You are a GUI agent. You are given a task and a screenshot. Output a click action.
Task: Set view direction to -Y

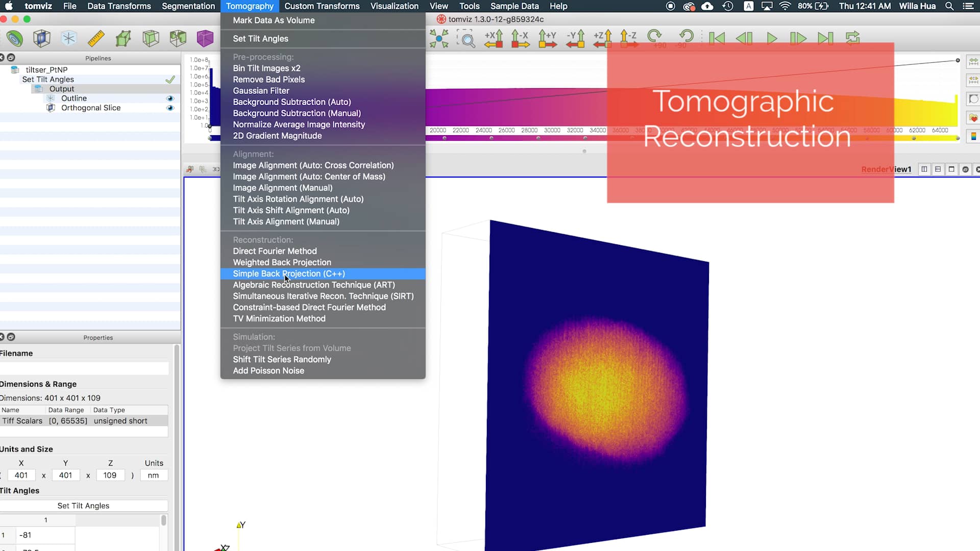575,38
